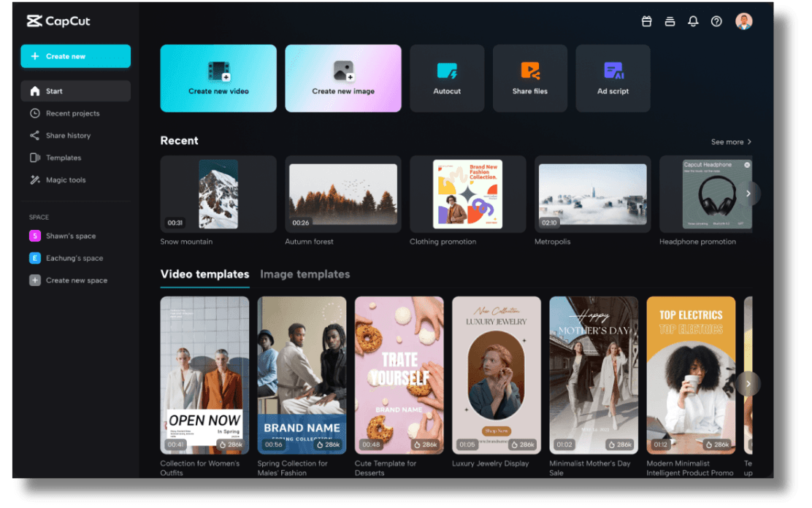This screenshot has width=812, height=508.
Task: Click the storage stack icon in the top bar
Action: [x=670, y=22]
